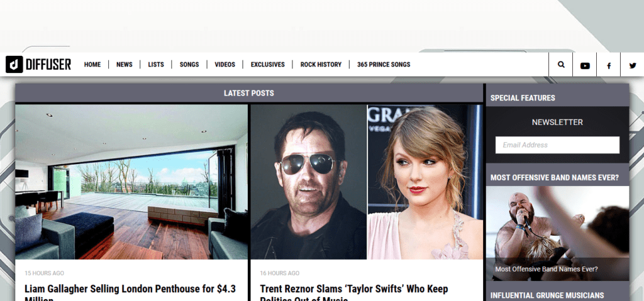This screenshot has width=644, height=301.
Task: Open the Twitter bird icon
Action: pos(633,65)
